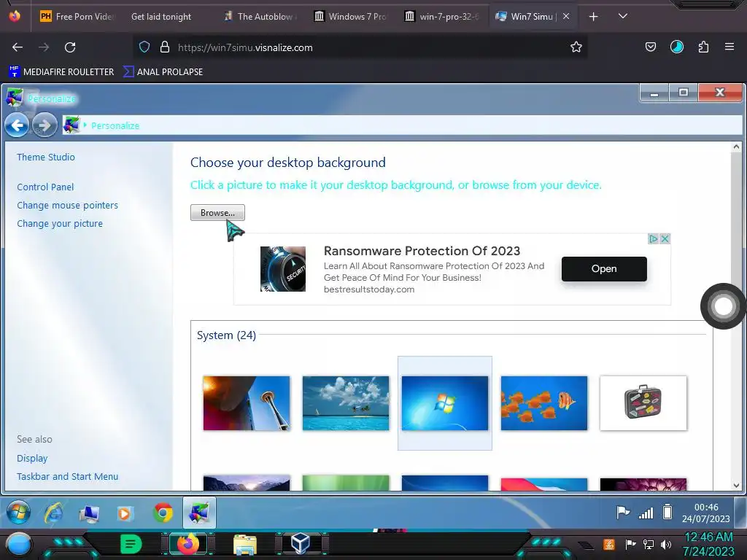This screenshot has height=560, width=747.
Task: Click scrollbar up arrow in Personalize
Action: tap(737, 147)
